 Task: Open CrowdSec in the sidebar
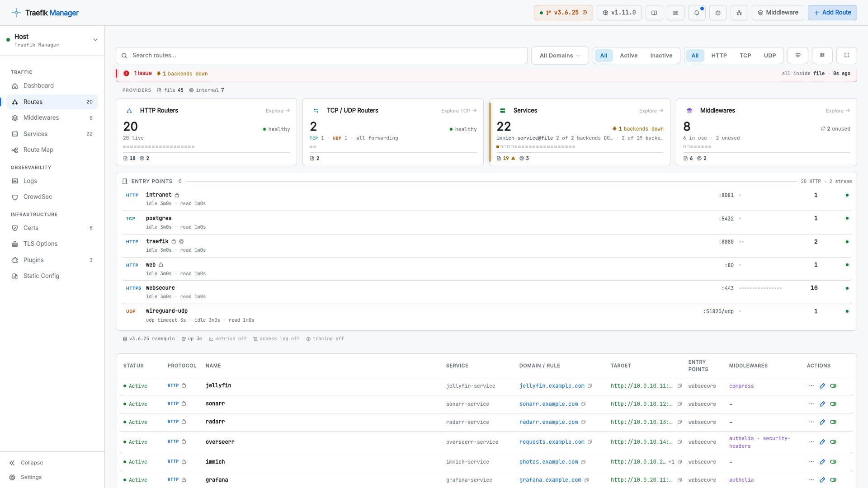coord(52,197)
